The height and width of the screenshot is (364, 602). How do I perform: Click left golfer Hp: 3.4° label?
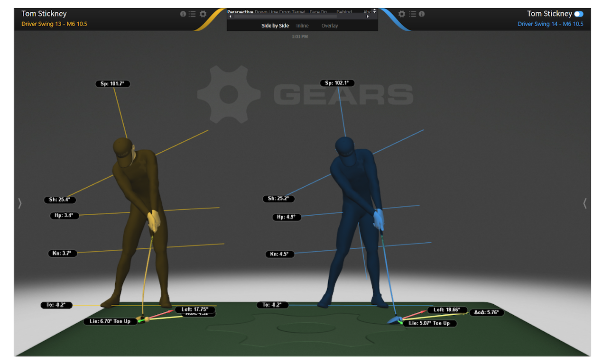65,216
